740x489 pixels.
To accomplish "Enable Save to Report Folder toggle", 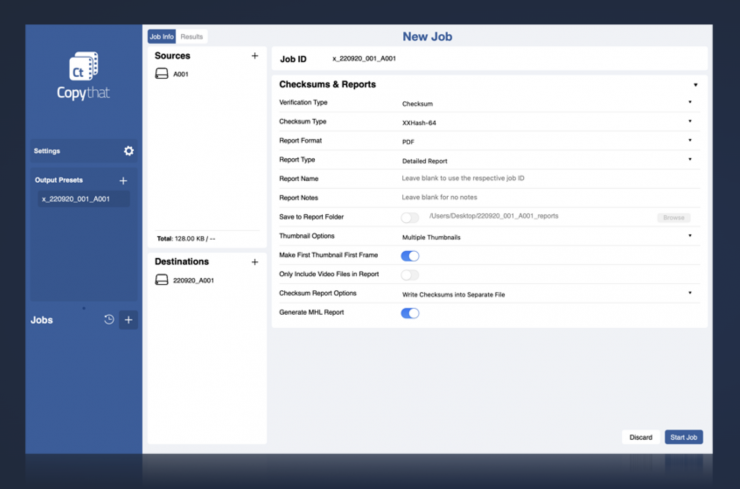I will (x=410, y=217).
